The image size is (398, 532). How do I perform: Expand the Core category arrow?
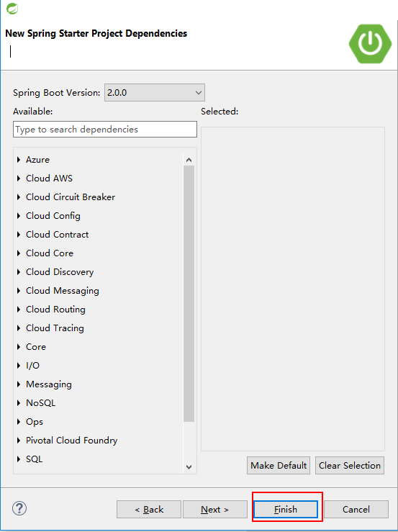tap(19, 347)
